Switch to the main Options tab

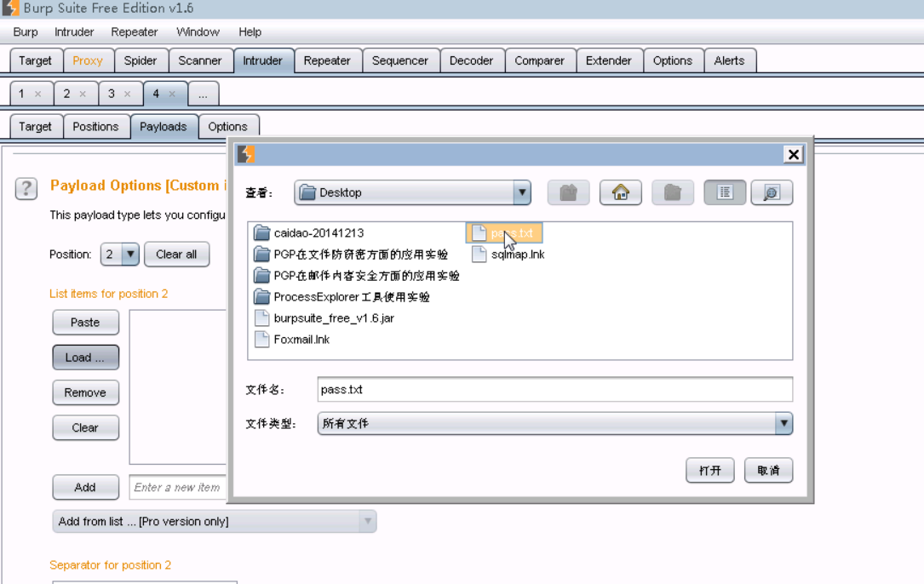tap(673, 60)
